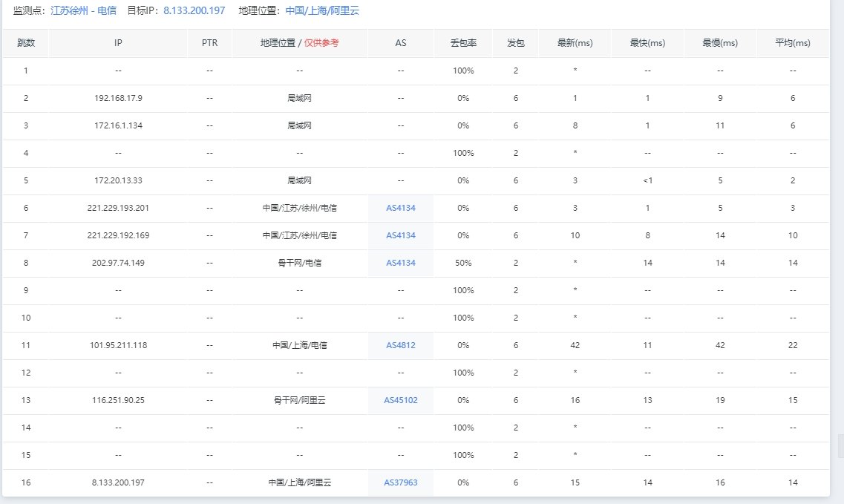Select the 最快(ms) column header
This screenshot has width=844, height=504.
click(647, 43)
